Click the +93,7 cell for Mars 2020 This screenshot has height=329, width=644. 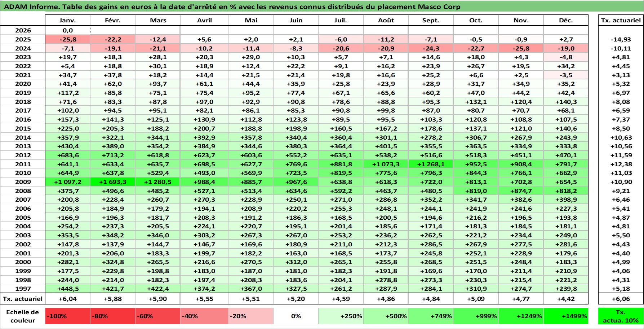pos(158,84)
